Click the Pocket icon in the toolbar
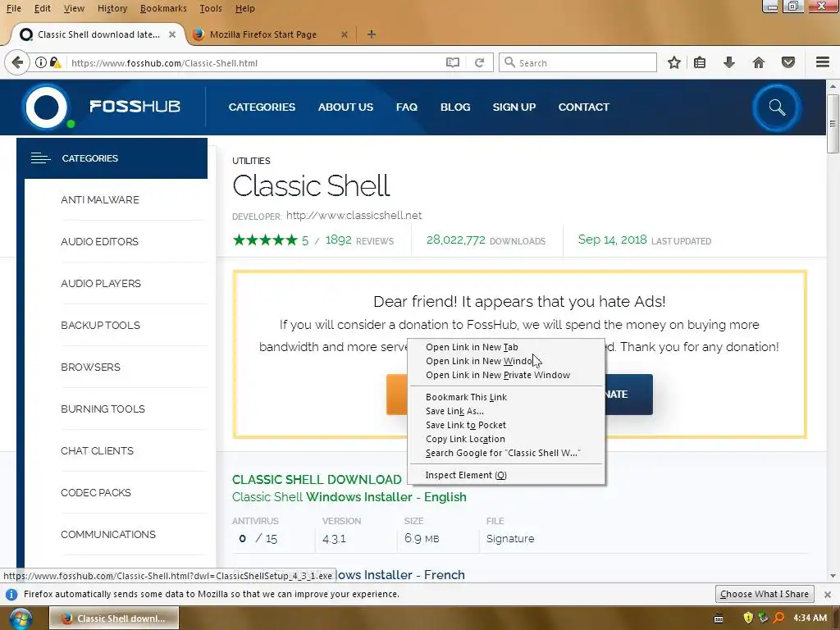 (788, 62)
